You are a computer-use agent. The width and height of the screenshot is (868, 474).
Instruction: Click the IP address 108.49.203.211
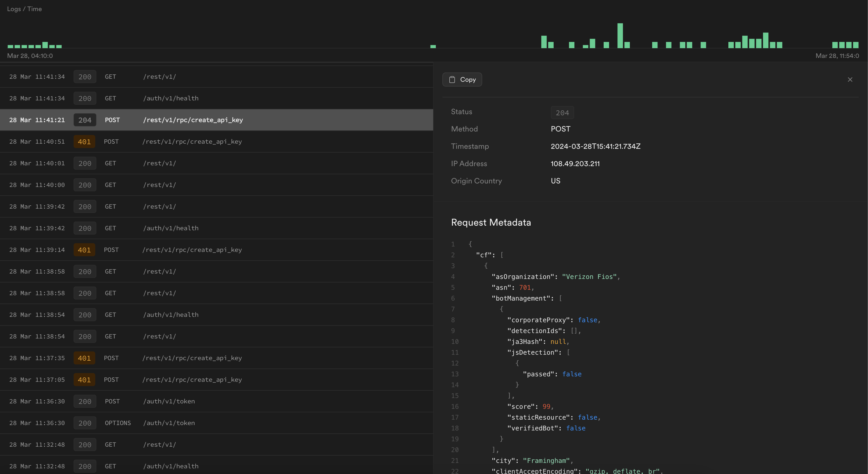point(575,164)
